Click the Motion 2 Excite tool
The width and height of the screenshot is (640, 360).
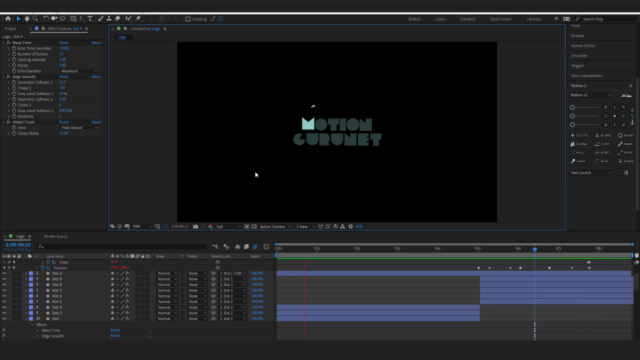579,135
